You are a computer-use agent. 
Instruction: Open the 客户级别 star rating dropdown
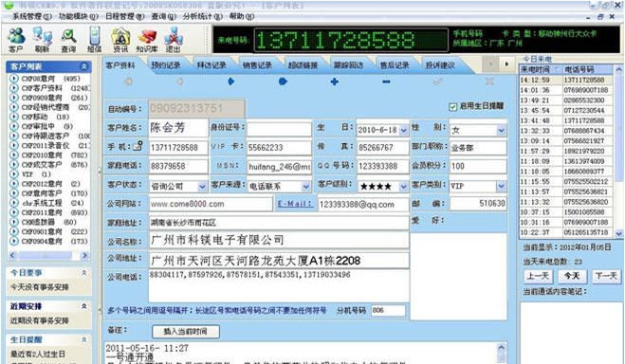click(x=403, y=186)
